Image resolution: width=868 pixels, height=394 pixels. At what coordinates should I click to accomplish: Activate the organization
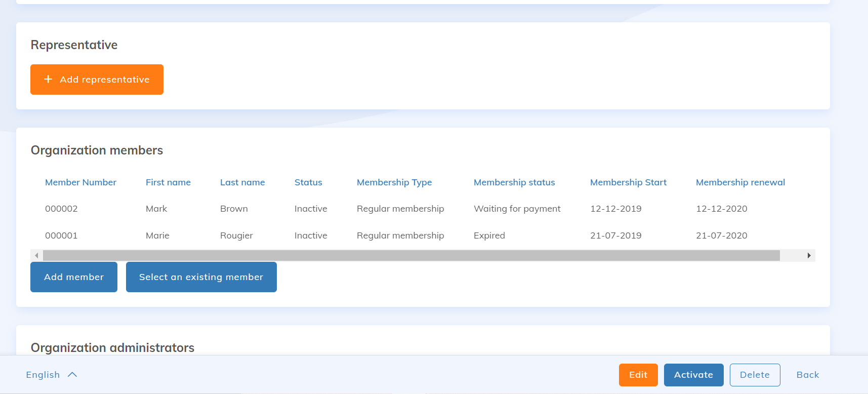point(693,375)
